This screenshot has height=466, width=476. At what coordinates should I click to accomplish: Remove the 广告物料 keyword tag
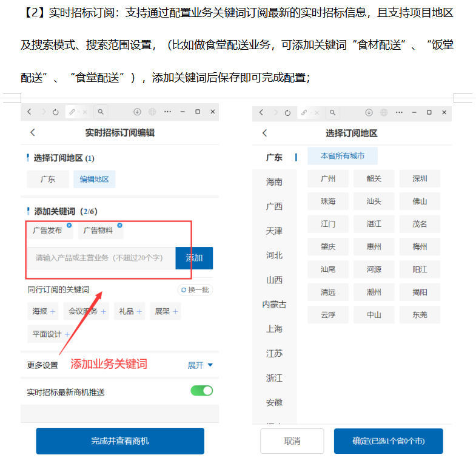[x=119, y=225]
